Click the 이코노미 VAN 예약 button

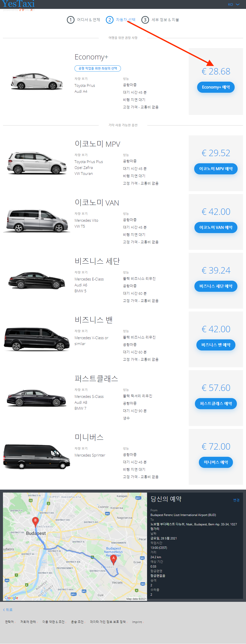tap(216, 227)
